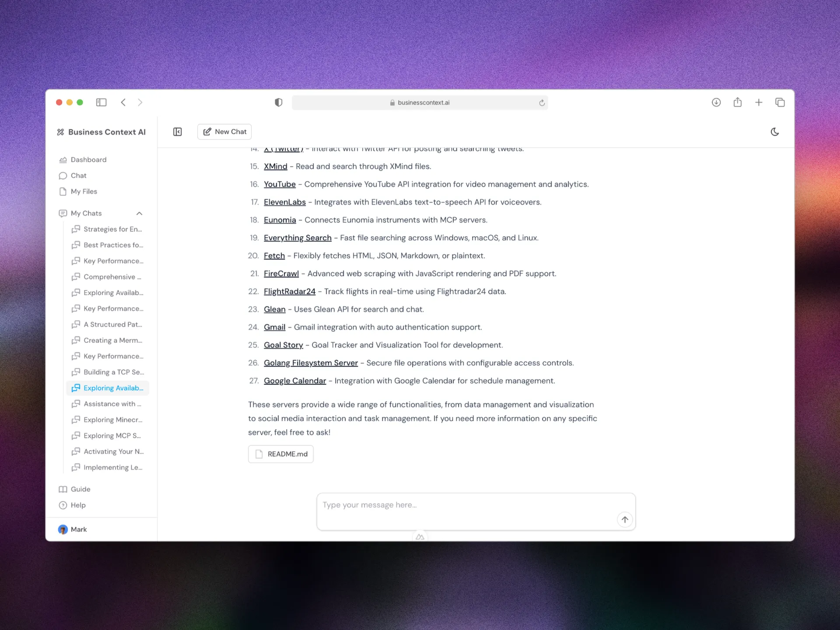The height and width of the screenshot is (630, 840).
Task: Collapse the app sidebar panel icon
Action: (177, 132)
